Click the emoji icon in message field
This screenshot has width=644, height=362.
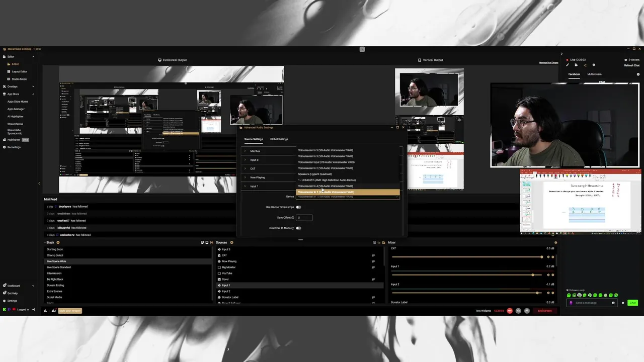613,303
